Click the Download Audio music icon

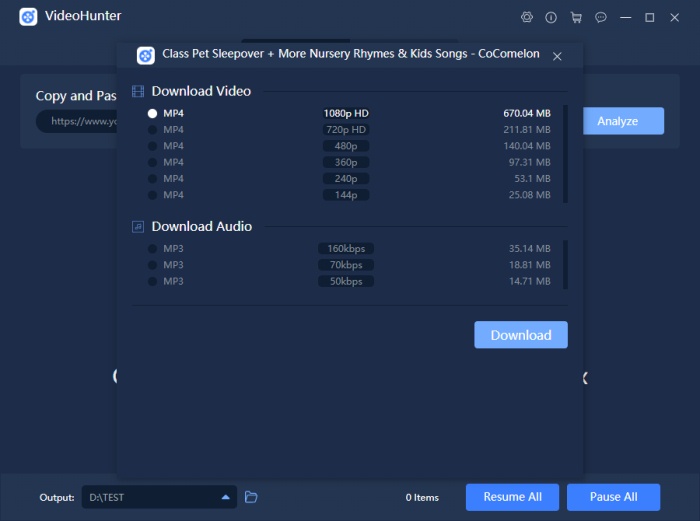pos(138,226)
